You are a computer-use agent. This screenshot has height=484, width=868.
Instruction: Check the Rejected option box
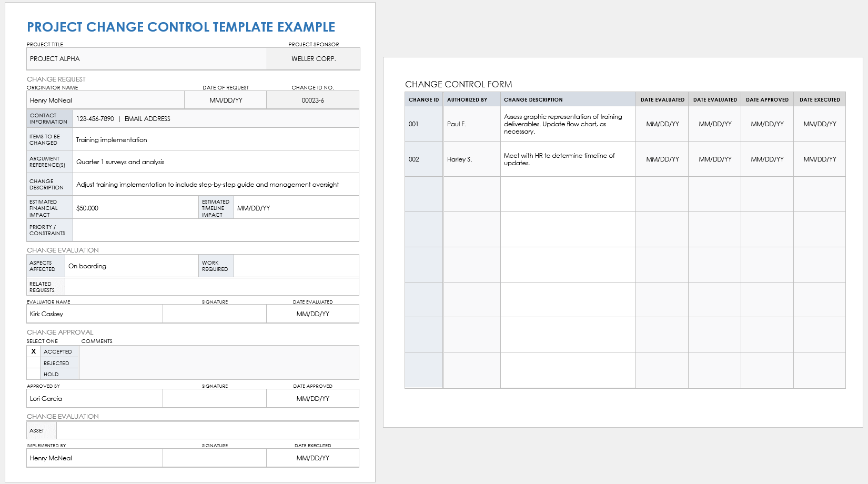pyautogui.click(x=33, y=363)
